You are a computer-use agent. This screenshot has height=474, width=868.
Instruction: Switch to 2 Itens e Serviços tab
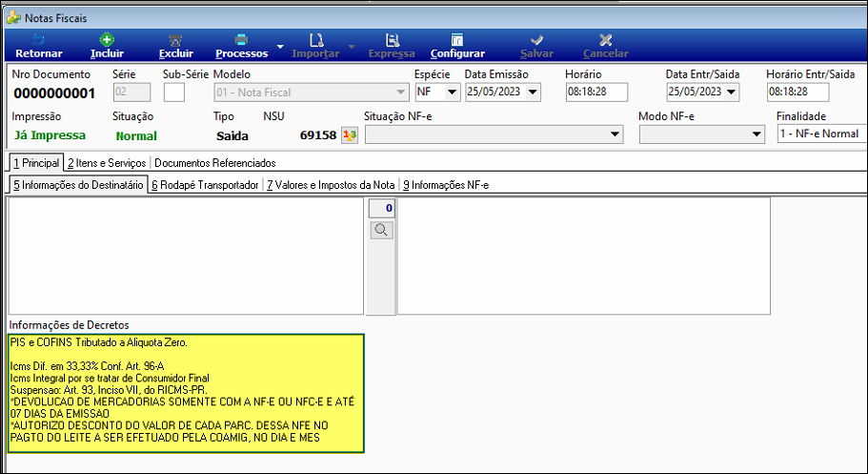[x=107, y=163]
